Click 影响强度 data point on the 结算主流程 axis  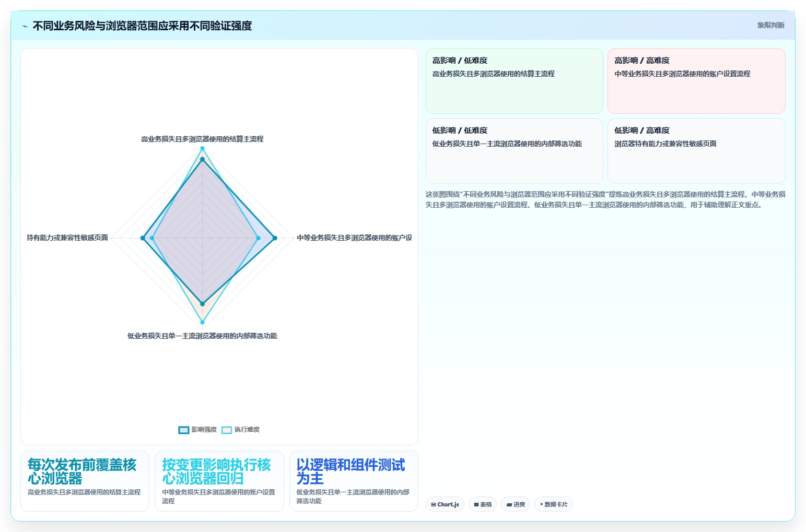[x=203, y=159]
